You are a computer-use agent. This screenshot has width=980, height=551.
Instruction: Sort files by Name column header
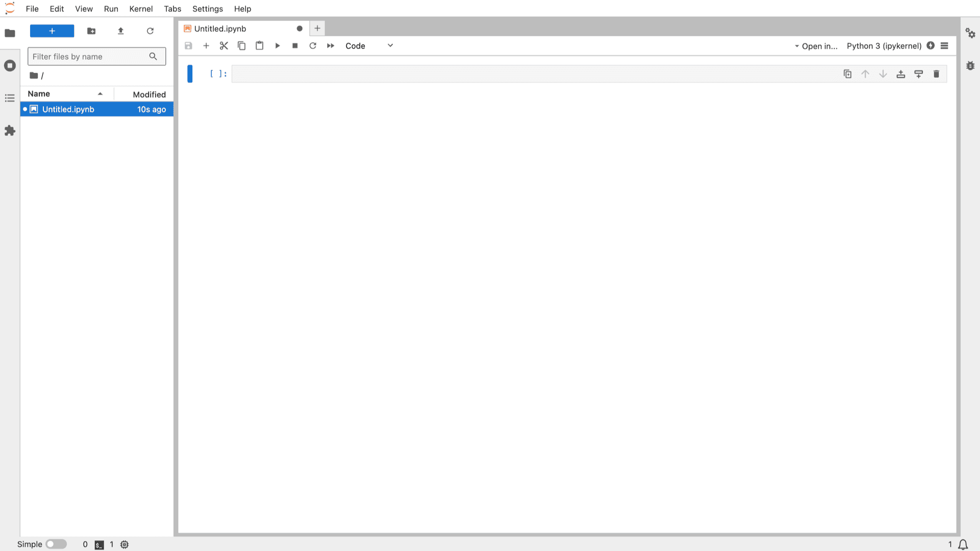[x=67, y=94]
